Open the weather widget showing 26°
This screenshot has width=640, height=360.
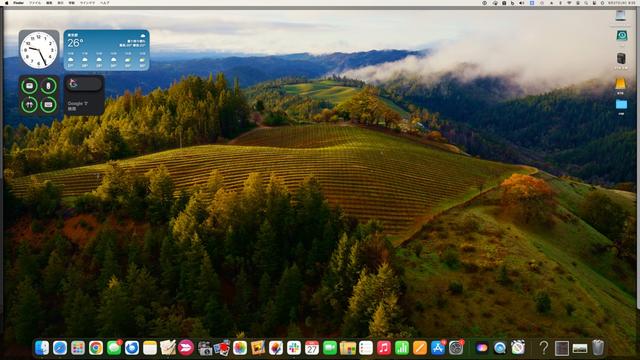pyautogui.click(x=106, y=50)
